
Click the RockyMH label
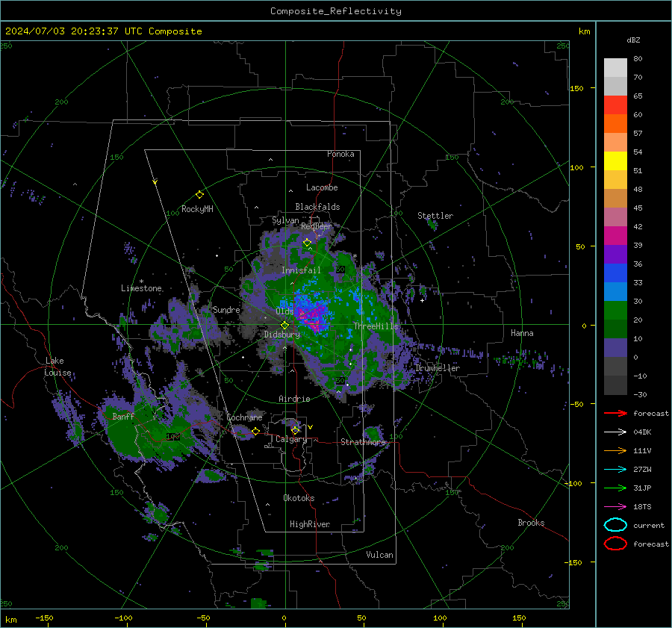[197, 209]
